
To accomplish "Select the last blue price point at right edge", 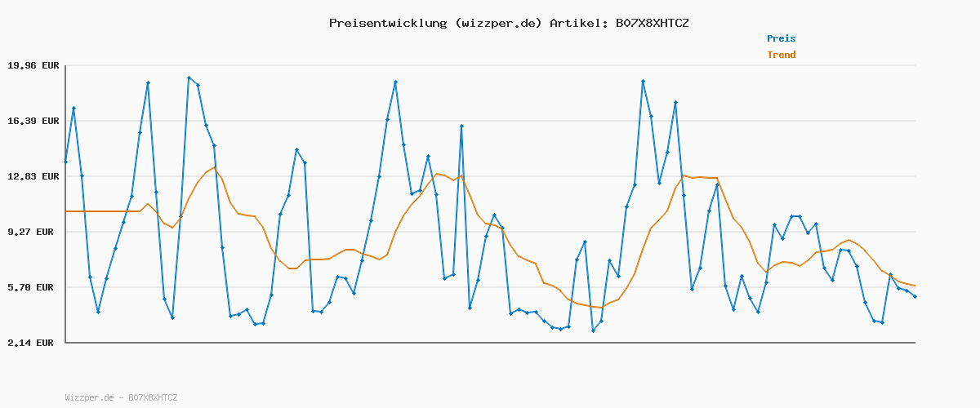I will pos(915,296).
